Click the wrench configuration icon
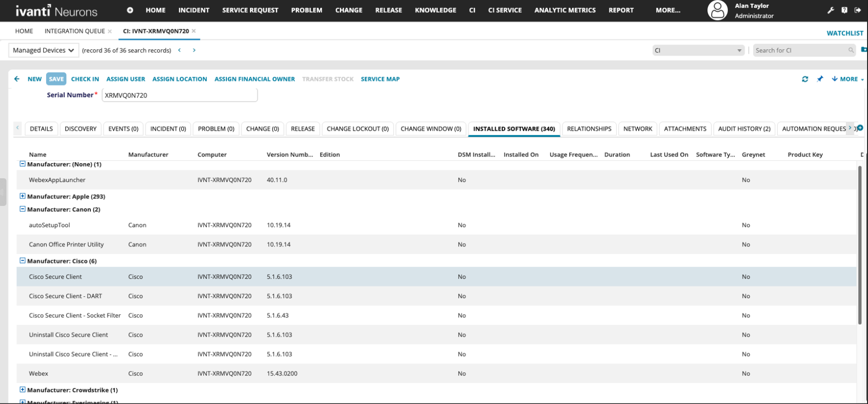Screen dimensions: 868x404 [x=831, y=10]
